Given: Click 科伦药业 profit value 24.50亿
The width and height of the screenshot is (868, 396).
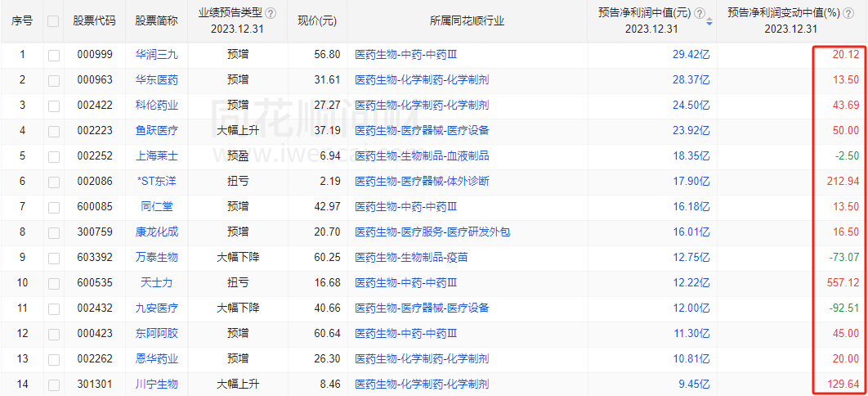Looking at the screenshot, I should point(691,106).
